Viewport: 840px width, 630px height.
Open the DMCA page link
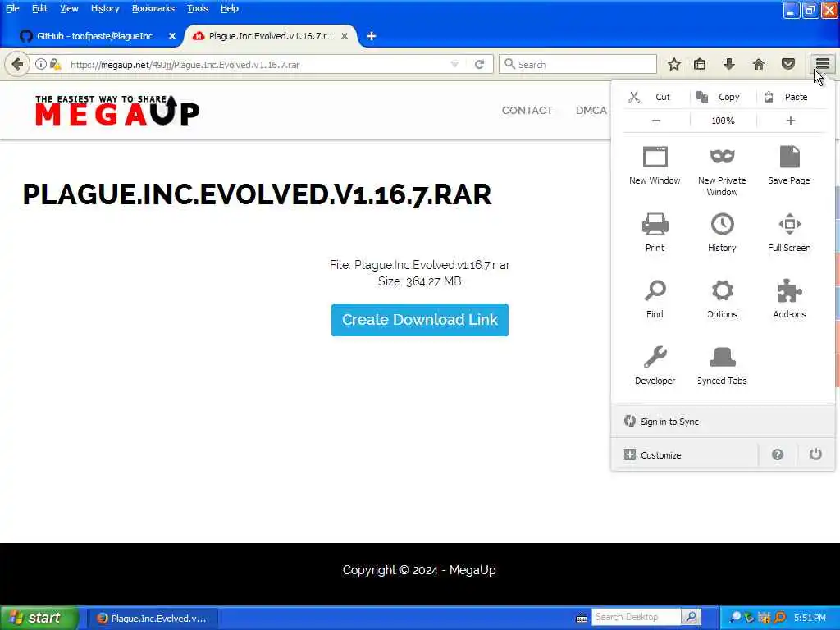[x=591, y=111]
